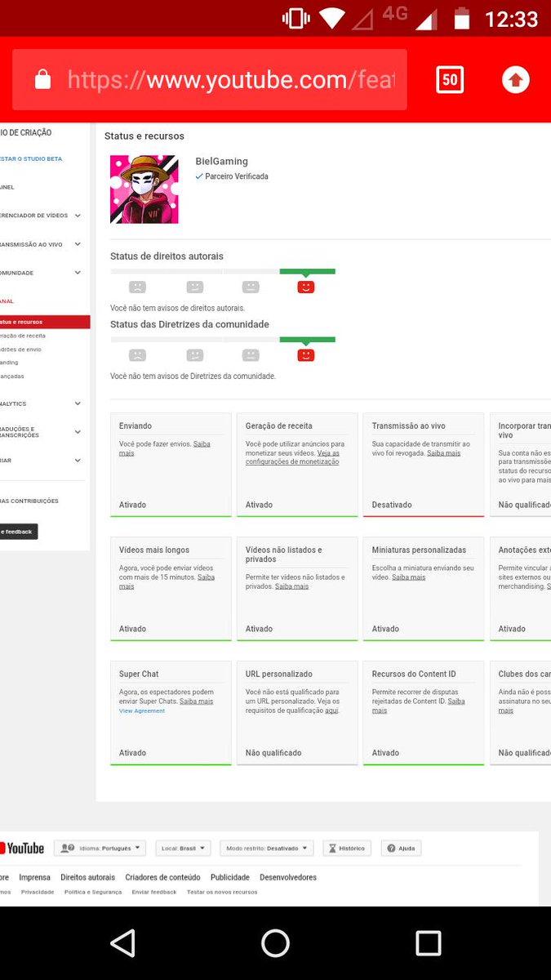
Task: Click View Agreement in Super Chat card
Action: [x=142, y=710]
